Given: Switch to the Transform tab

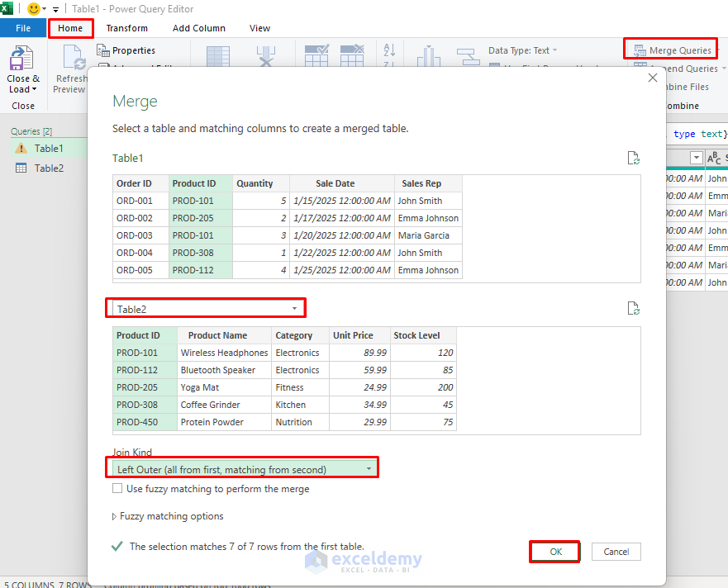Looking at the screenshot, I should [x=126, y=28].
